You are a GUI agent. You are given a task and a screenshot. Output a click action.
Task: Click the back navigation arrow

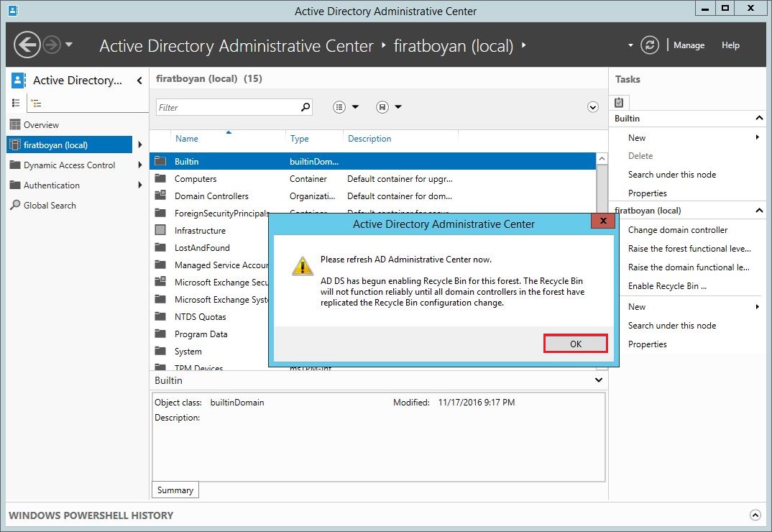[x=27, y=45]
